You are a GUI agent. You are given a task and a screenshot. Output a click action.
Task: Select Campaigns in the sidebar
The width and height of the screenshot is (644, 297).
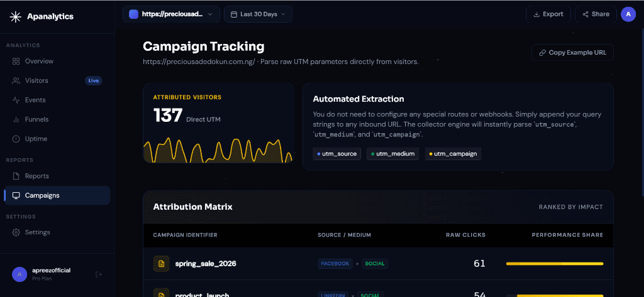point(57,195)
